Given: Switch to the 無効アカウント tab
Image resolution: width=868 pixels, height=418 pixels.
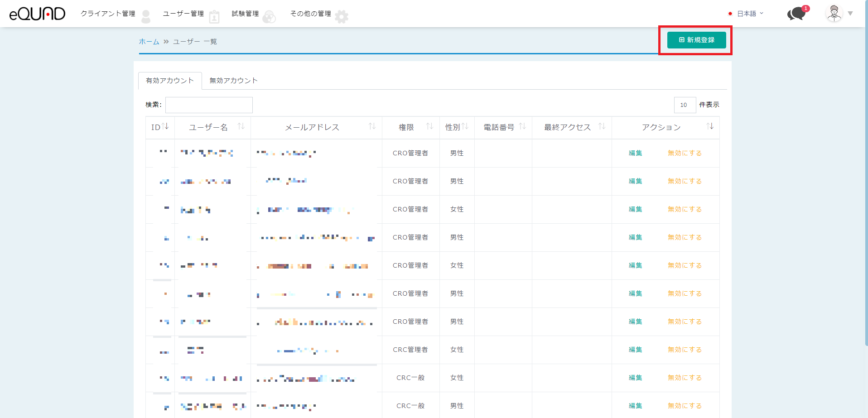Looking at the screenshot, I should (x=233, y=81).
